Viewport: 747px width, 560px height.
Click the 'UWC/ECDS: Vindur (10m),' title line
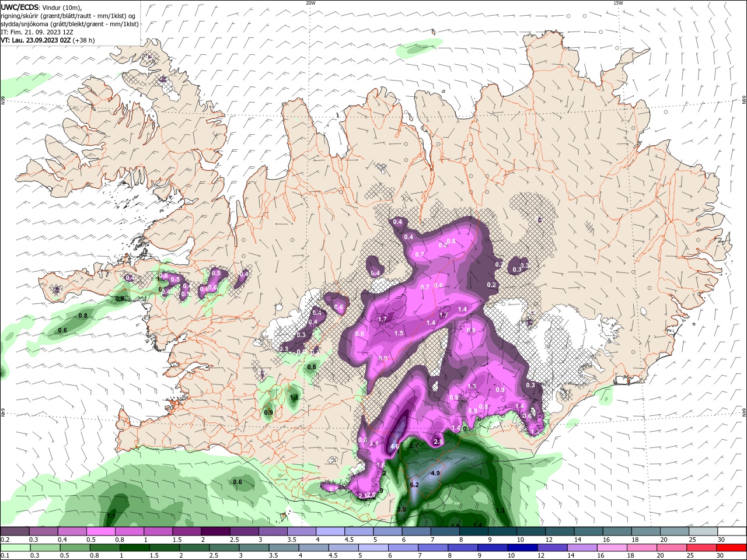[41, 7]
